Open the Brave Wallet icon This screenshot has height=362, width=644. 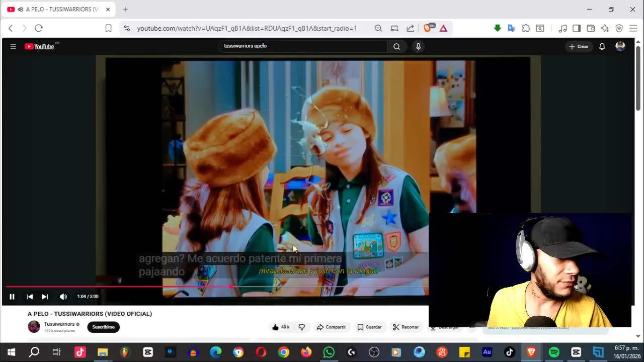tap(591, 28)
